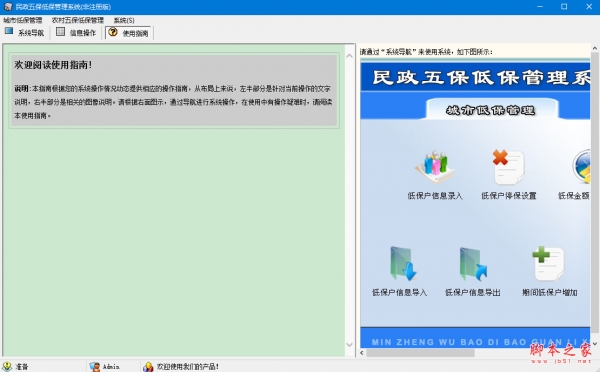This screenshot has width=600, height=372.
Task: Click the partially visible 低保金额 globe icon
Action: click(x=581, y=167)
